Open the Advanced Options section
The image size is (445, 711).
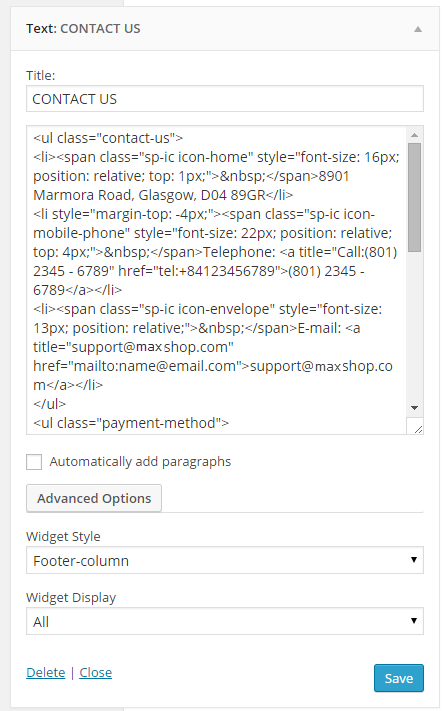point(94,498)
